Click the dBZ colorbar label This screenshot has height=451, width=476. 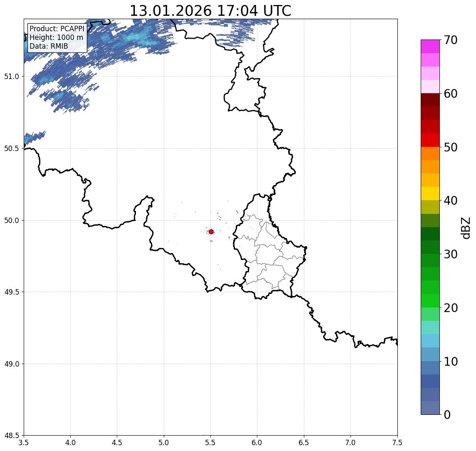pyautogui.click(x=466, y=228)
